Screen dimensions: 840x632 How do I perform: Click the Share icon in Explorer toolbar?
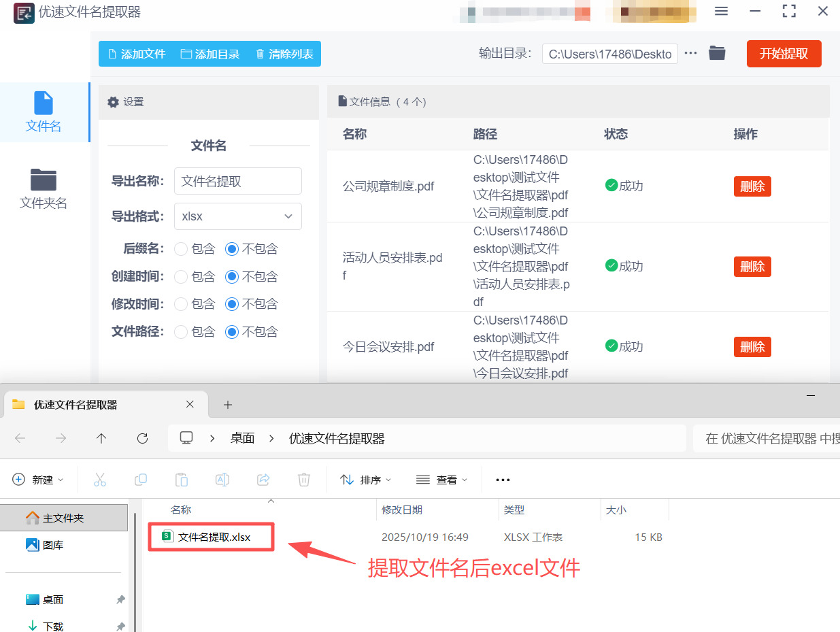coord(263,480)
